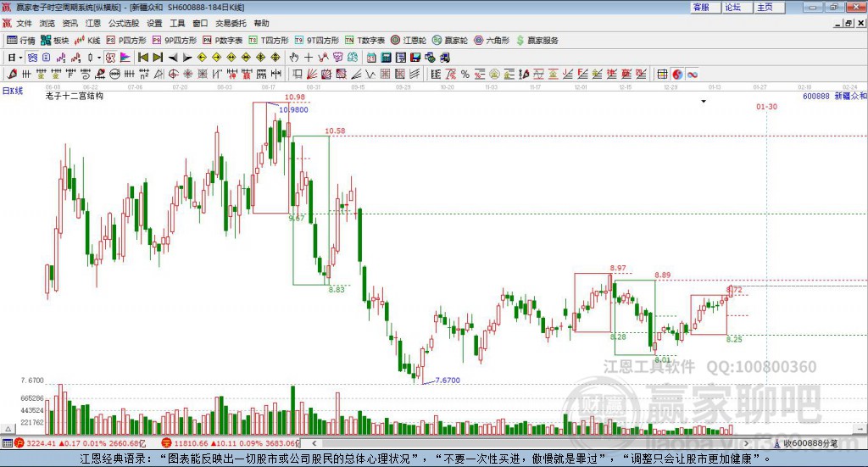This screenshot has width=868, height=467.
Task: Click the hand pan tool icon
Action: (x=294, y=58)
